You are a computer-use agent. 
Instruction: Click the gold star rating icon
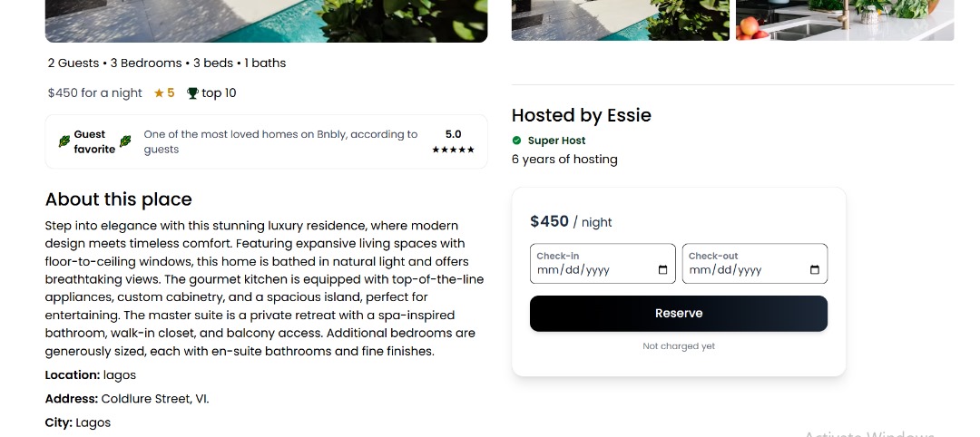pyautogui.click(x=159, y=92)
